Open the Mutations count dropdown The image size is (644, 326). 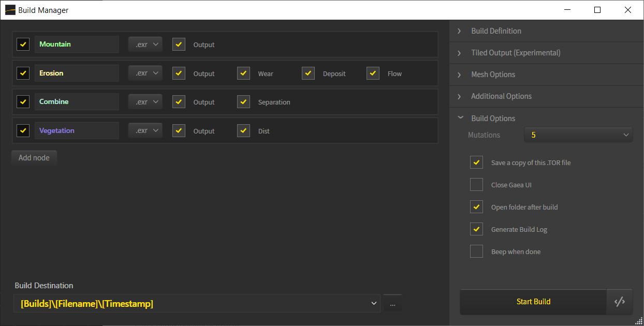click(578, 135)
